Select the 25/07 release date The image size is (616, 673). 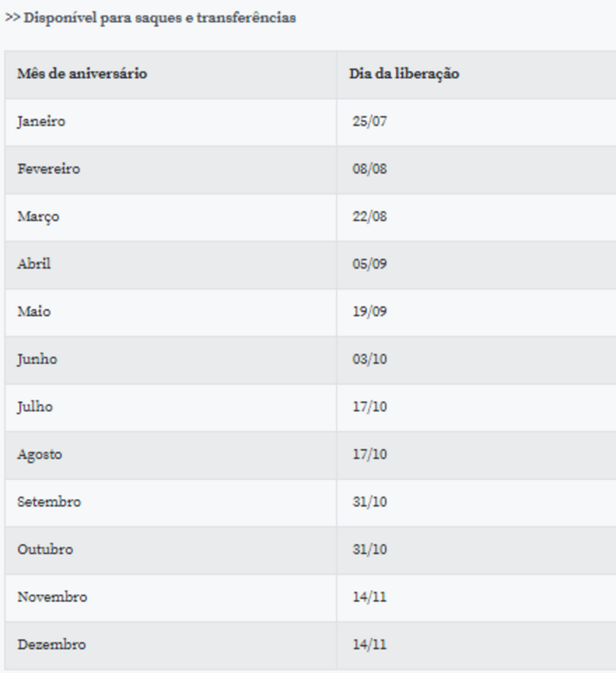click(x=369, y=122)
